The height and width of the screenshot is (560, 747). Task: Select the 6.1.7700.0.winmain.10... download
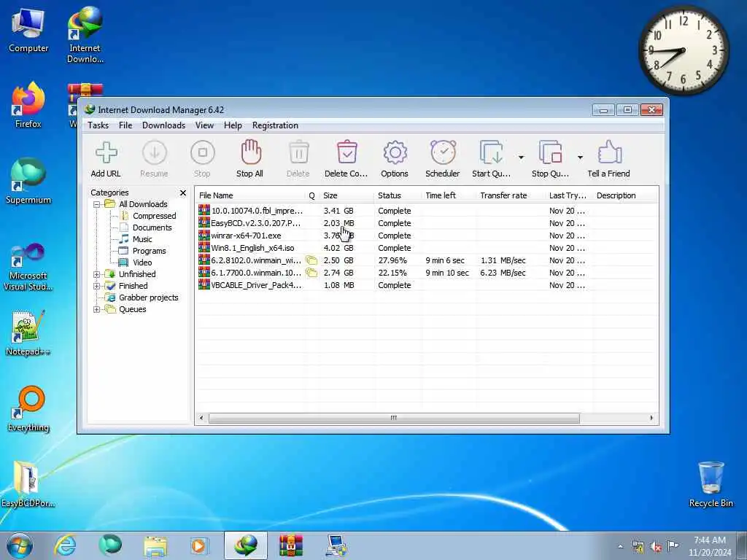pos(426,273)
